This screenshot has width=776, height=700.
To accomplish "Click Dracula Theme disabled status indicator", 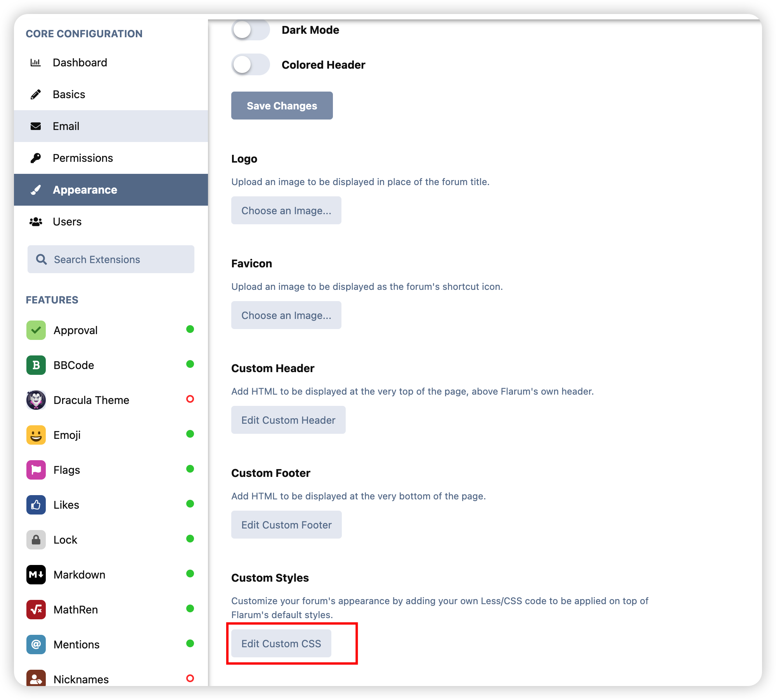I will 190,399.
